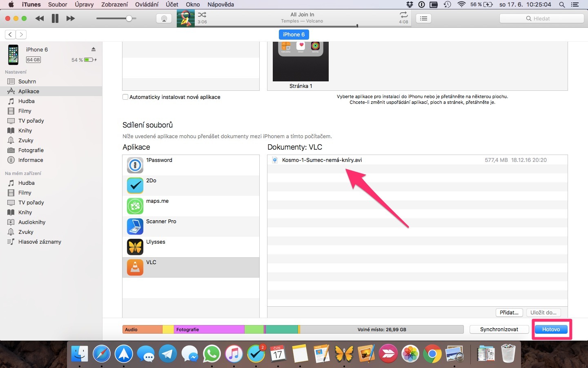Toggle shuffle playback mode
This screenshot has height=368, width=588.
[202, 14]
